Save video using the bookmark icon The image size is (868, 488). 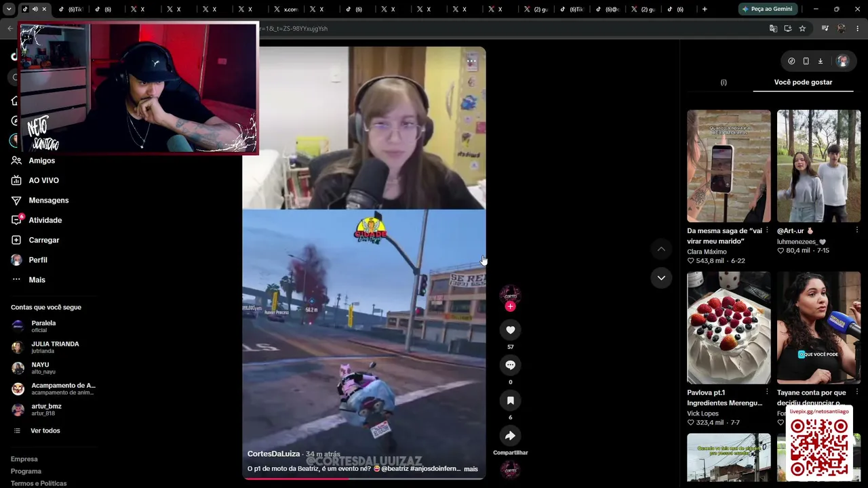pos(510,401)
